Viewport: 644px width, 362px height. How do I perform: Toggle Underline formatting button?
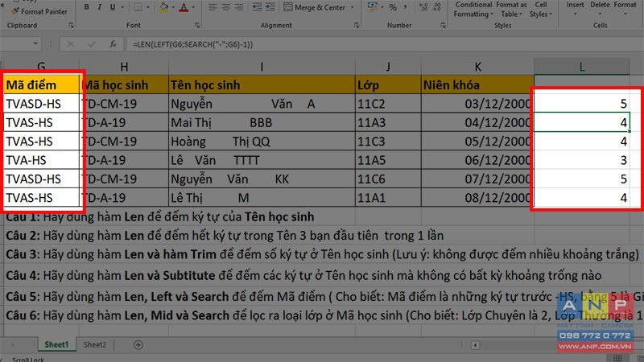pyautogui.click(x=112, y=7)
